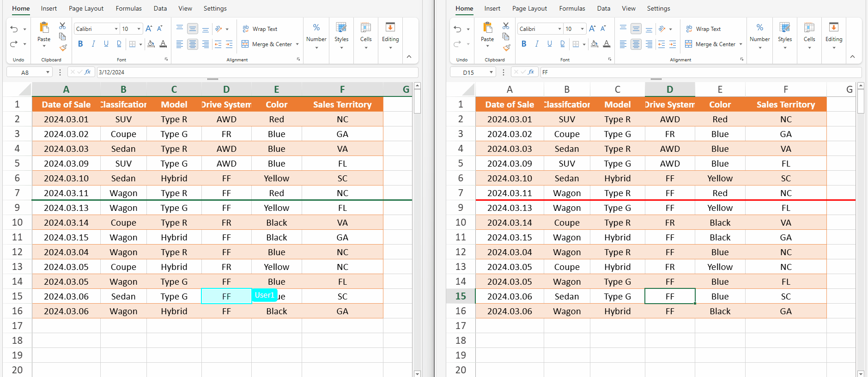
Task: Click the Borders icon in left window
Action: (133, 44)
